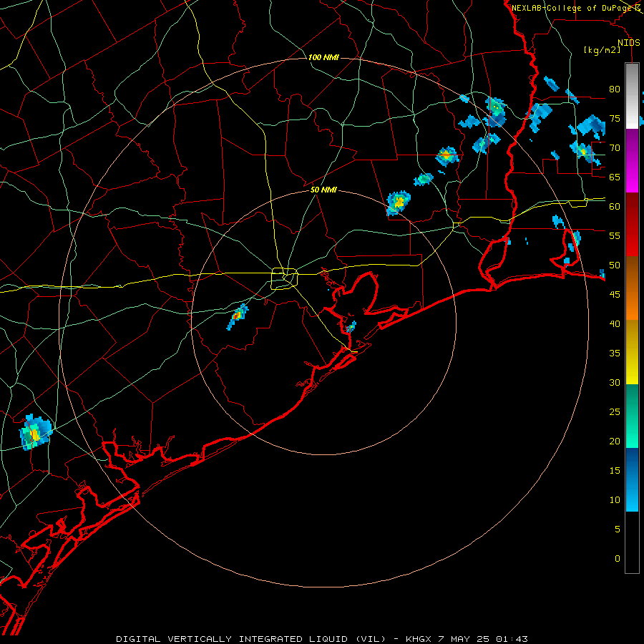The height and width of the screenshot is (644, 644).
Task: Click the NIDS label above the scale
Action: [629, 43]
